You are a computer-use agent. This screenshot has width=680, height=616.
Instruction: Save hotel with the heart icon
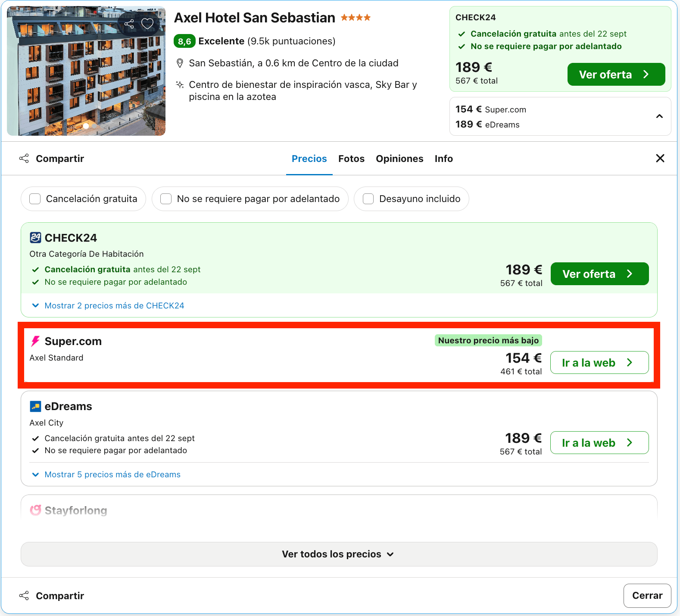pos(147,24)
